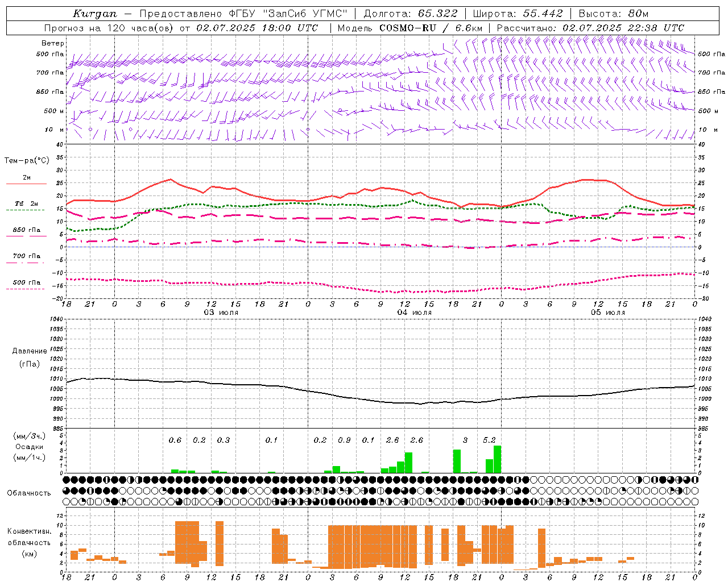Click the Облачность cloud cover label
Viewport: 728px width, 582px height.
(29, 493)
